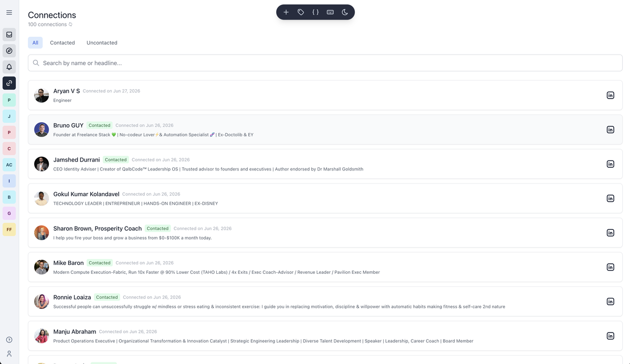Click the 100 connections count text
630x364 pixels.
click(47, 25)
